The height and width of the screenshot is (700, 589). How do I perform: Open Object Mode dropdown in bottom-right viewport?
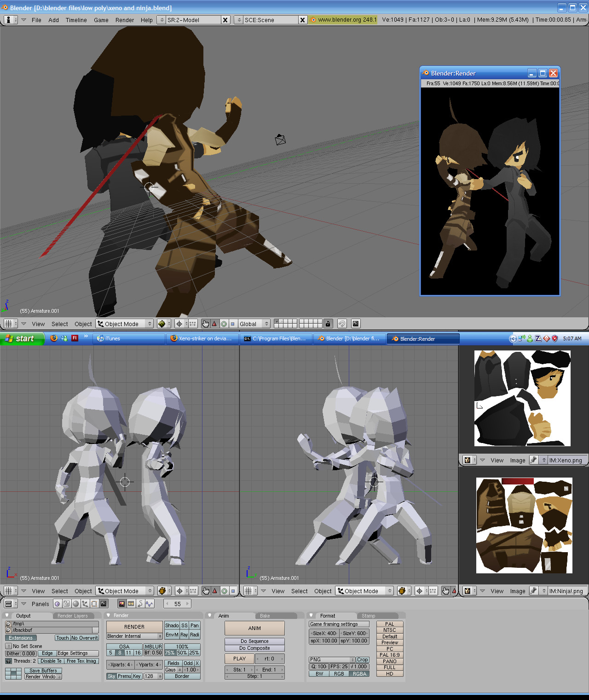(x=364, y=591)
